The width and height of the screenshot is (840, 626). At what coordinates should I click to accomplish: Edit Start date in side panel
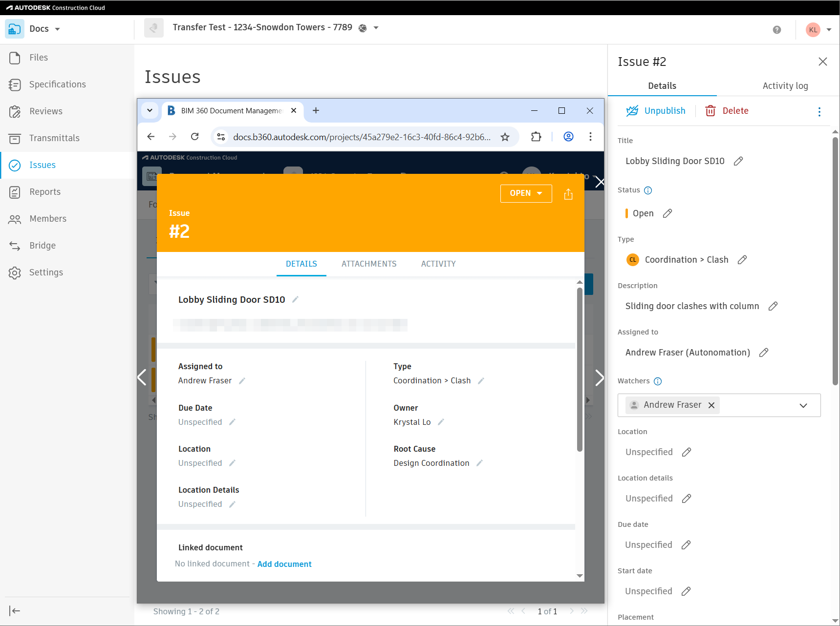click(x=686, y=591)
